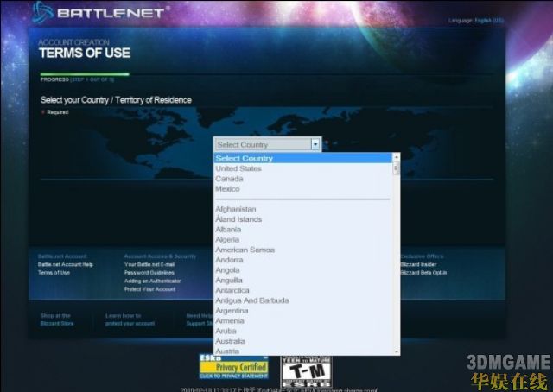
Task: Select Canada from the country list
Action: pos(302,179)
